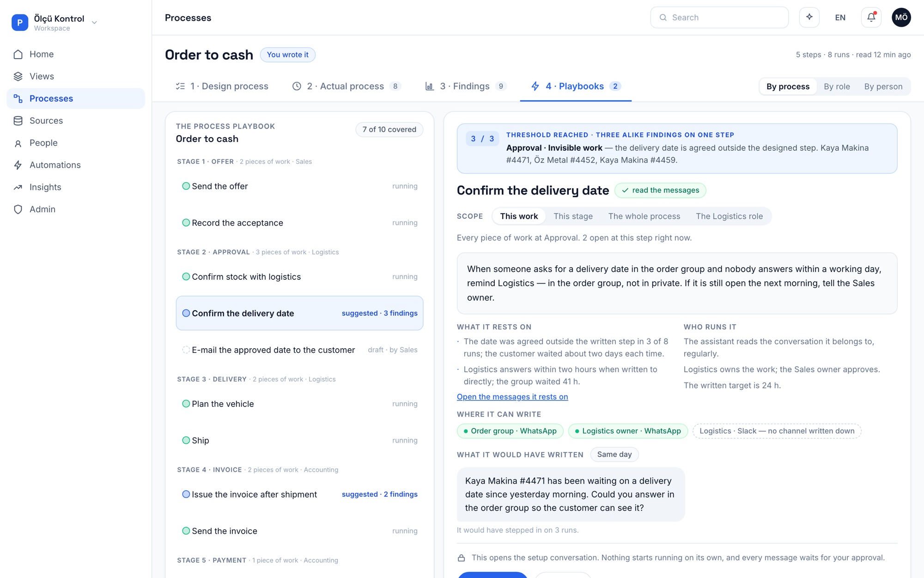The height and width of the screenshot is (578, 924).
Task: Click the dashed draft circle beside E-mail the approved date
Action: point(186,350)
